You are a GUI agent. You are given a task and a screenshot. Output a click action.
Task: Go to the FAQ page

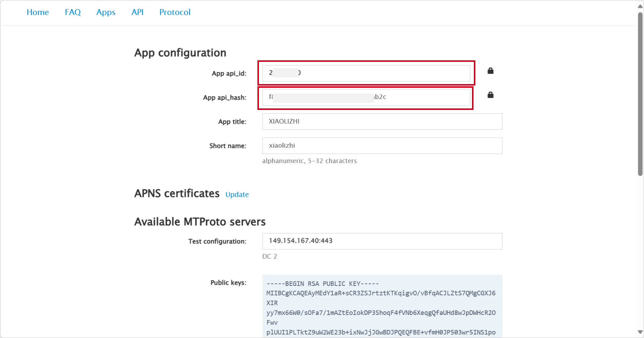point(73,12)
